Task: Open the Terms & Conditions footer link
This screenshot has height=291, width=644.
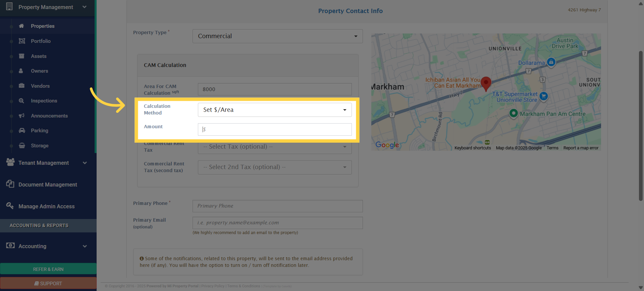Action: [x=244, y=286]
